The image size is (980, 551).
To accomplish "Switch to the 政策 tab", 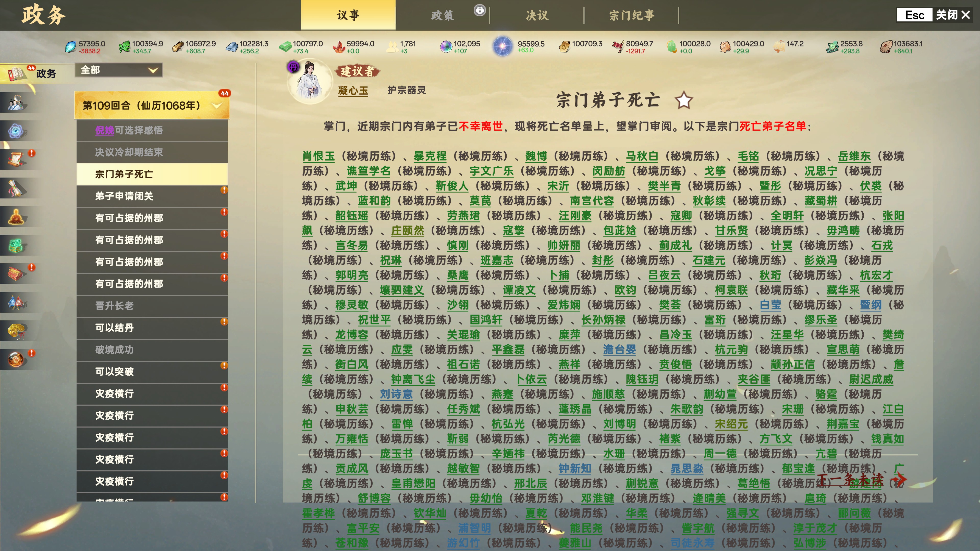I will (443, 15).
